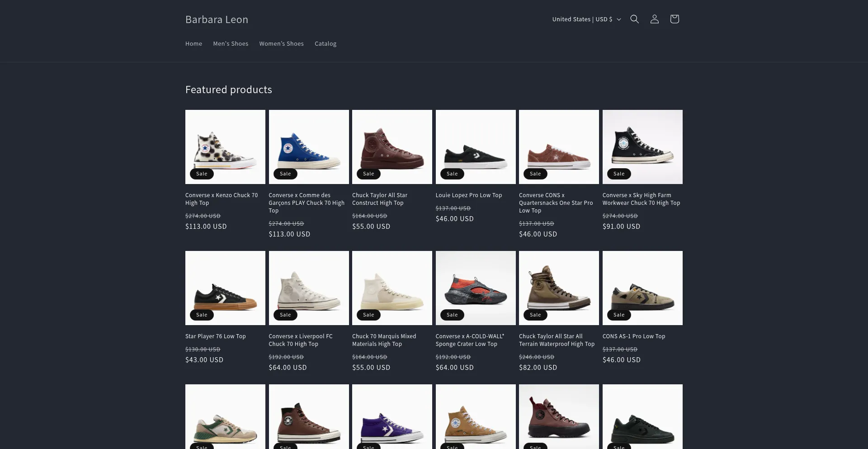Open Chuck Taylor All Terrain Waterproof link
The image size is (868, 449).
point(557,340)
